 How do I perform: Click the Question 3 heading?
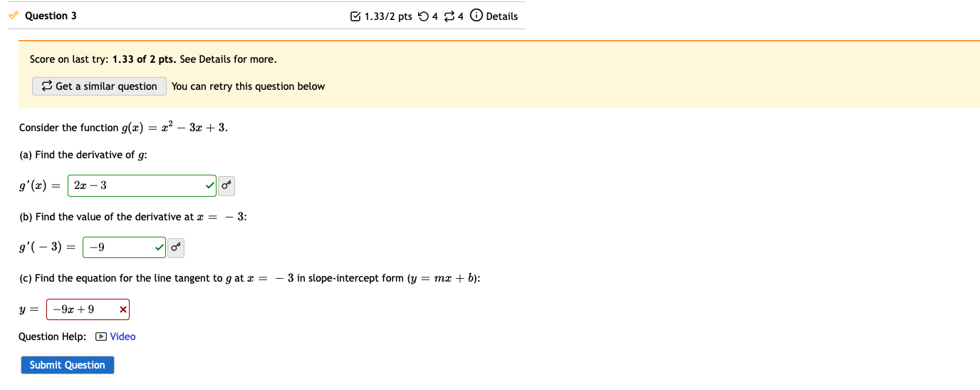(51, 16)
